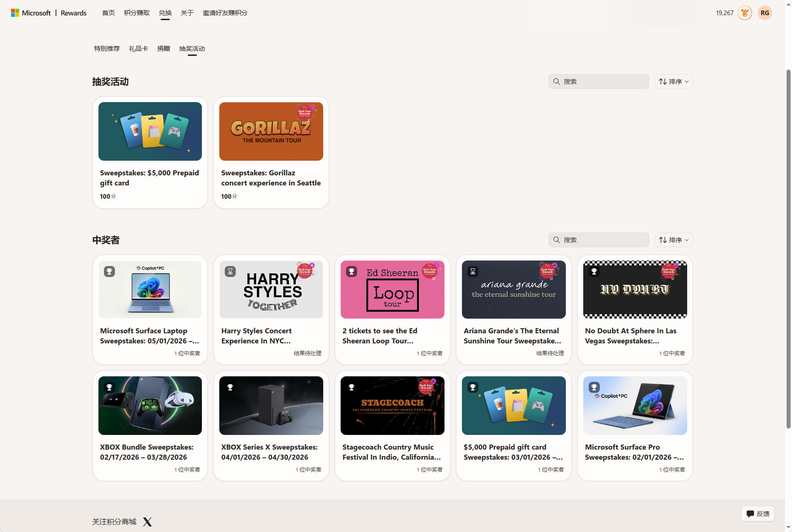
Task: Open XBOX Bundle Sweepstakes title
Action: tap(146, 452)
